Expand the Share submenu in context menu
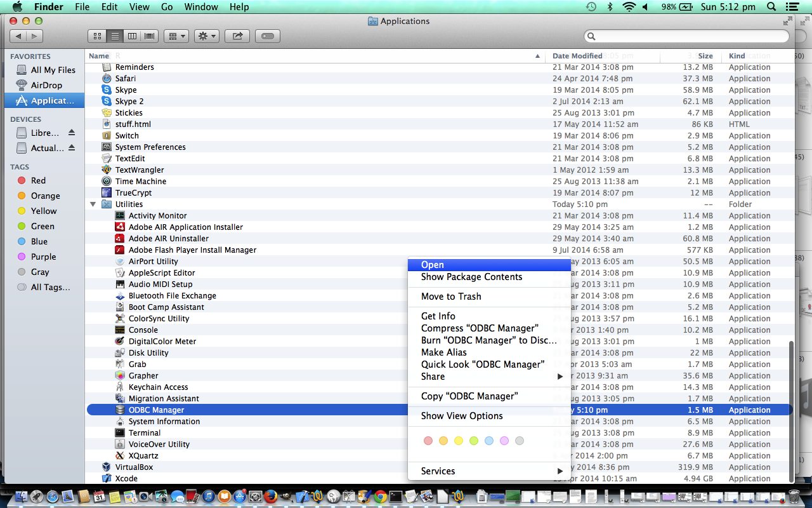812x508 pixels. 489,377
